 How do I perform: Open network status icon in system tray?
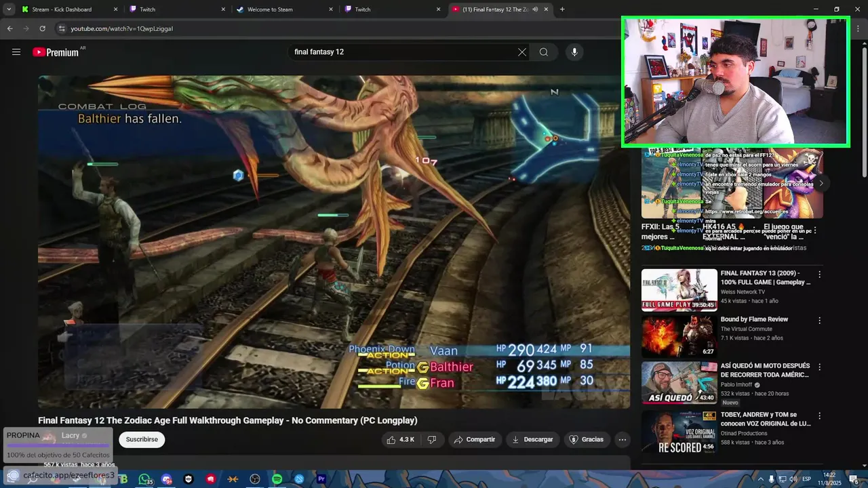click(782, 480)
